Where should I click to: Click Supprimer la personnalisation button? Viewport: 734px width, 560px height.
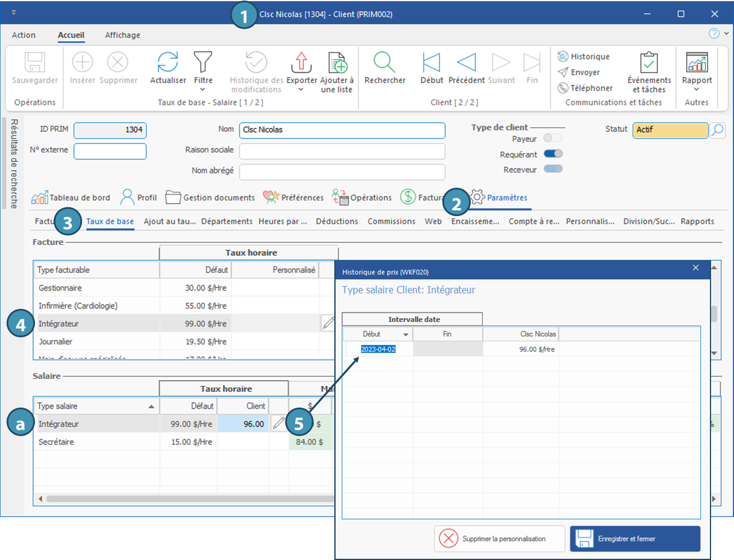[x=499, y=539]
